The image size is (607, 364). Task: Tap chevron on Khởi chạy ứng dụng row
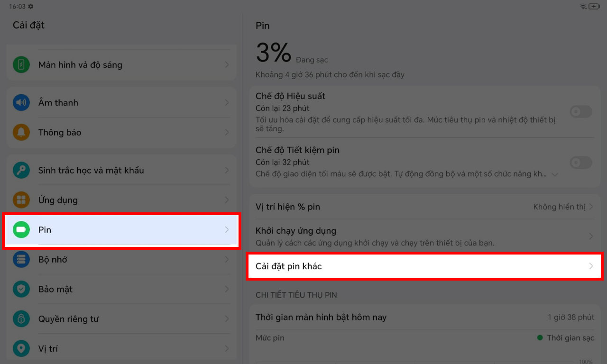pos(591,236)
